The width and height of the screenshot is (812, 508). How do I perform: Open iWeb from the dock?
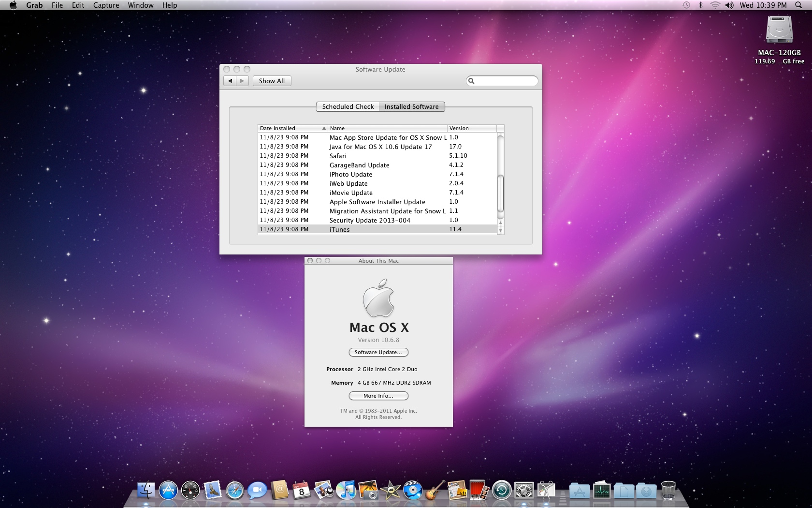click(x=457, y=490)
